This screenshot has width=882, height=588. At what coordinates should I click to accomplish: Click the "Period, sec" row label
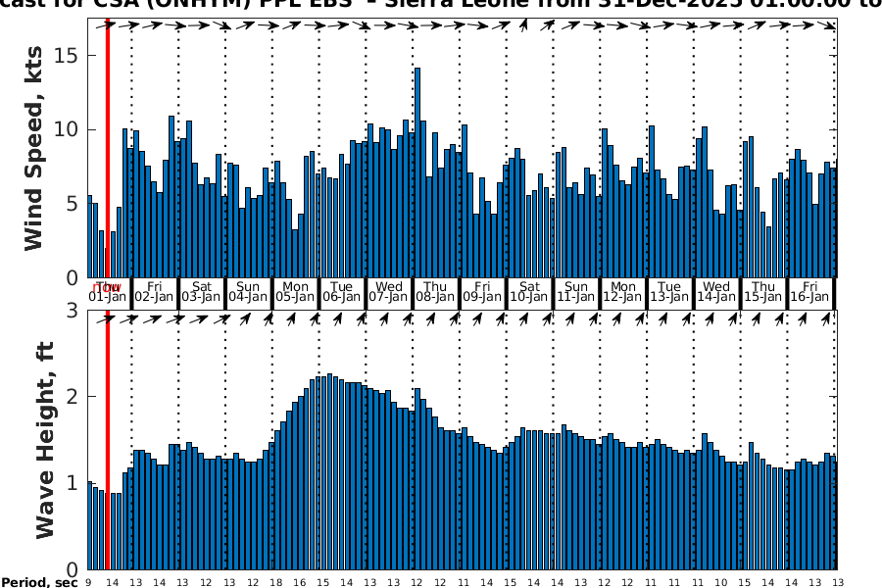tap(39, 583)
